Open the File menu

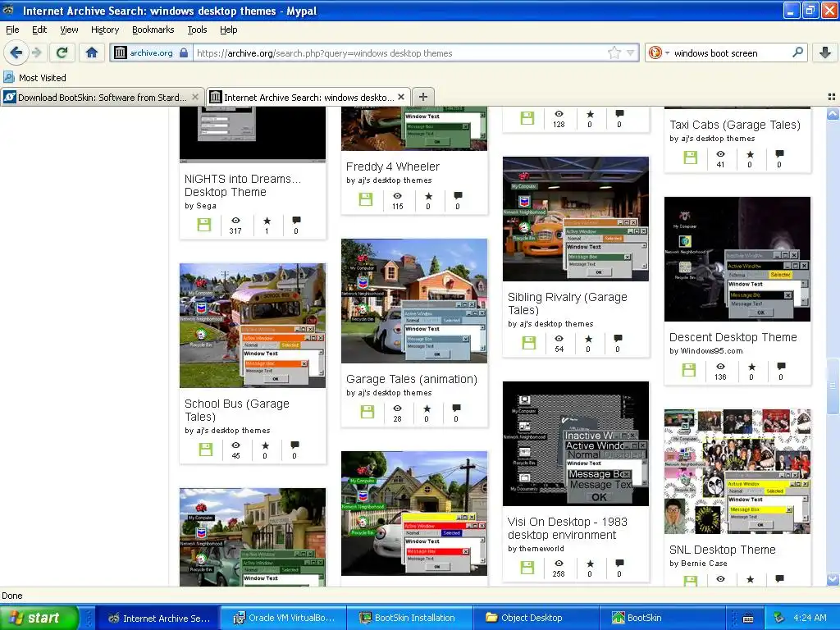(12, 30)
